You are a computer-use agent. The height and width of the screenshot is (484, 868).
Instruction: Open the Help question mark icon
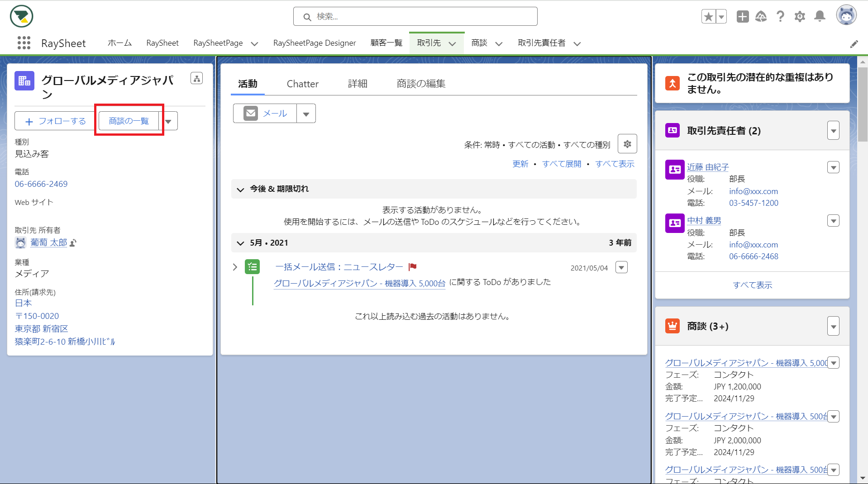(x=780, y=17)
